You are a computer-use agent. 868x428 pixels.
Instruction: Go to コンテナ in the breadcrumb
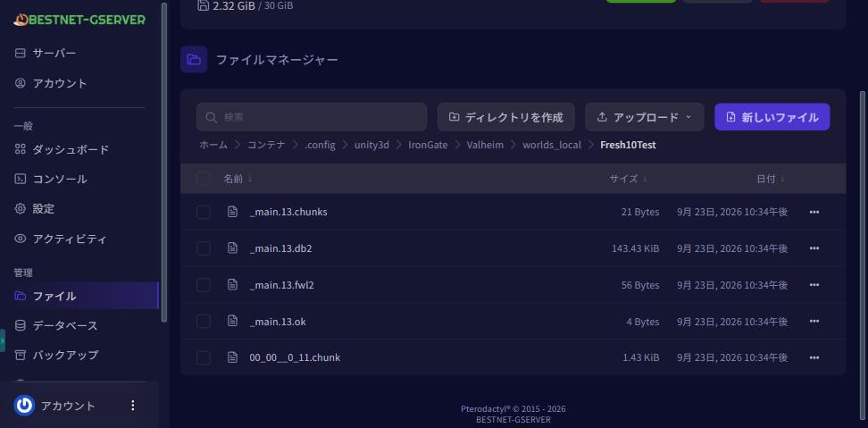tap(266, 145)
